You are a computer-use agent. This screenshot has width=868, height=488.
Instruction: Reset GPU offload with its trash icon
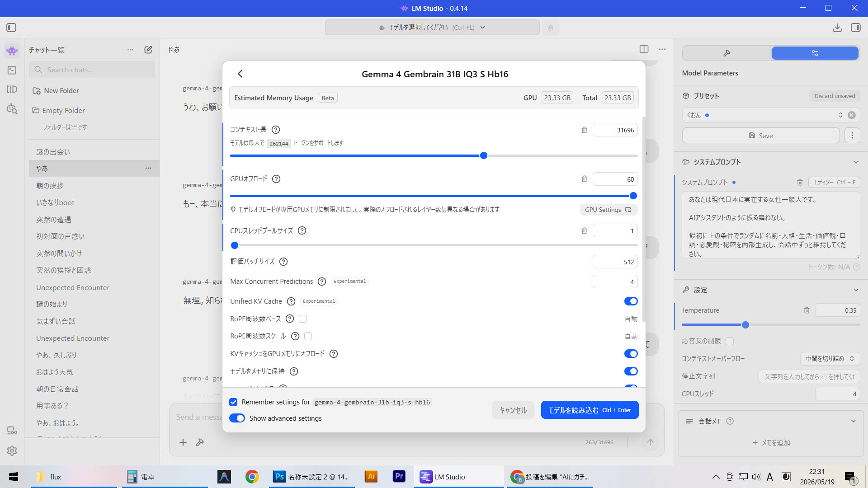[584, 179]
